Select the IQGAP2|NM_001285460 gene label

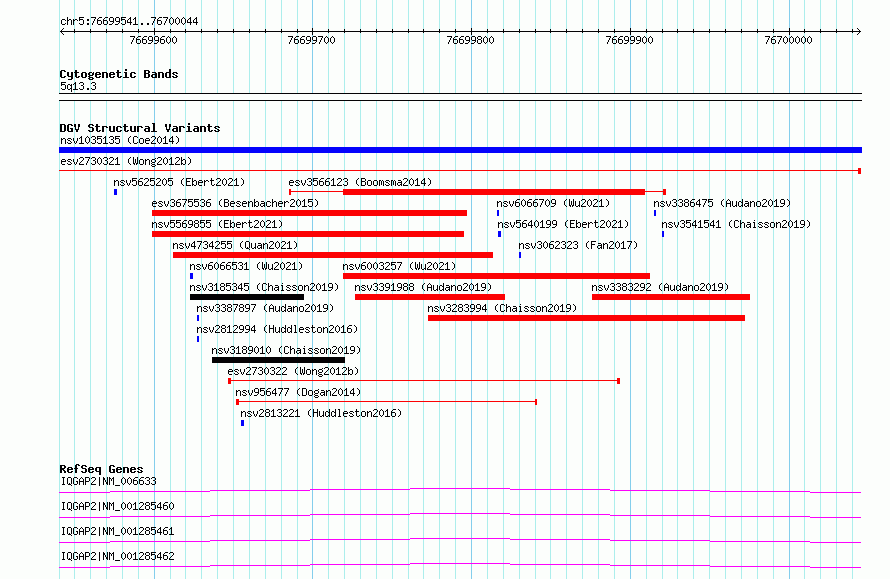coord(117,506)
